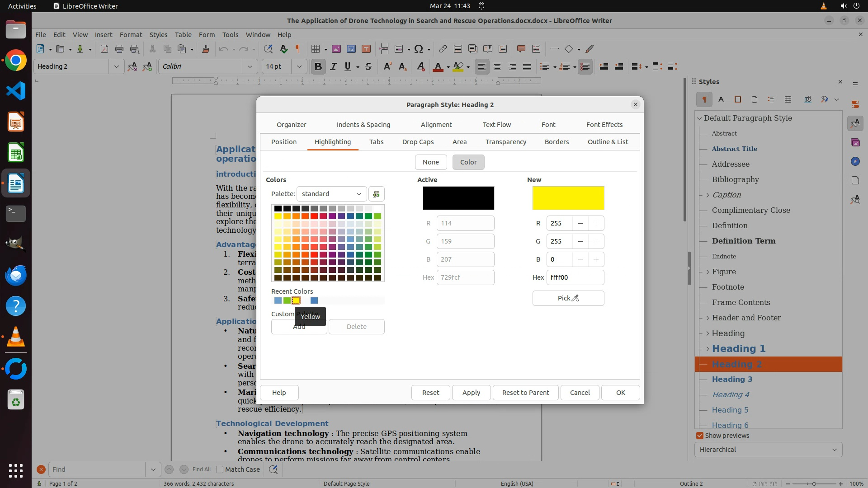868x488 pixels.
Task: Open the Hierarchical filter dropdown
Action: (768, 450)
